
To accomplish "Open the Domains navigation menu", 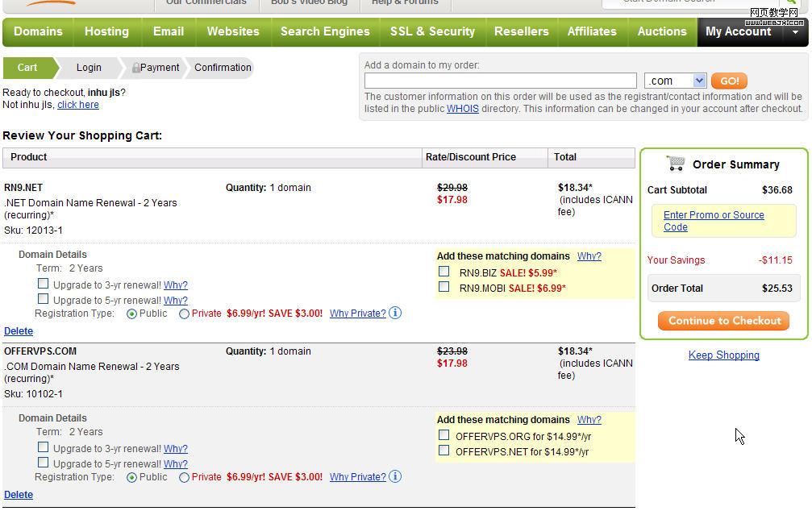I will (38, 31).
